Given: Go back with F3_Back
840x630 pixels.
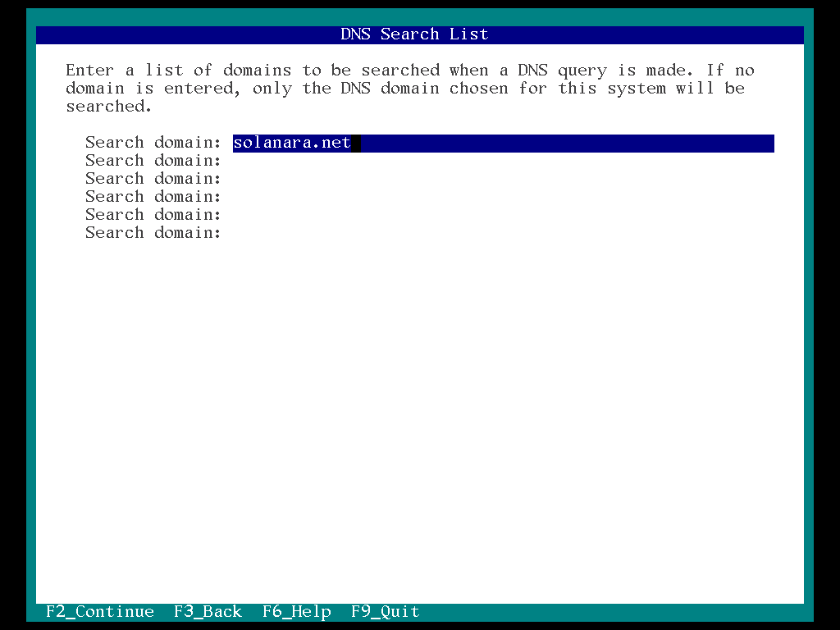Looking at the screenshot, I should click(208, 611).
